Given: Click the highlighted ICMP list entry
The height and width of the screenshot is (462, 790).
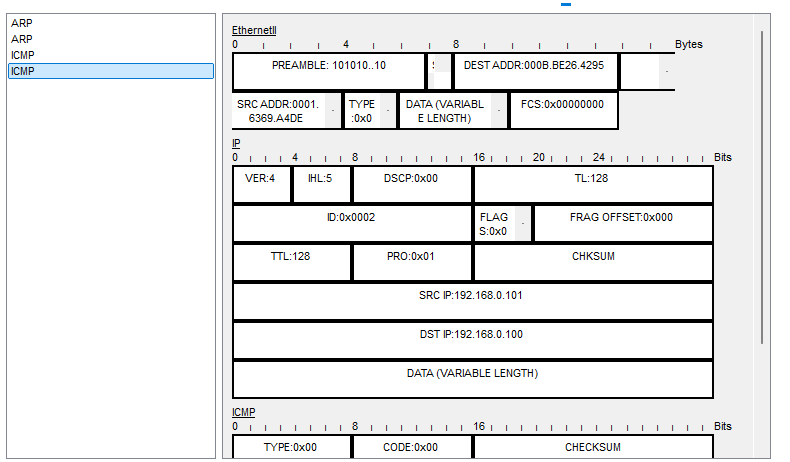Looking at the screenshot, I should (24, 70).
